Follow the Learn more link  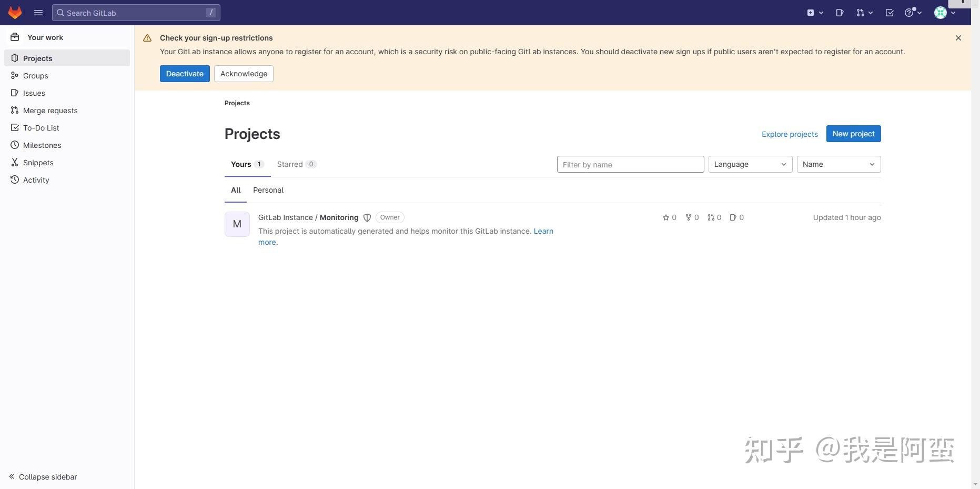click(543, 231)
